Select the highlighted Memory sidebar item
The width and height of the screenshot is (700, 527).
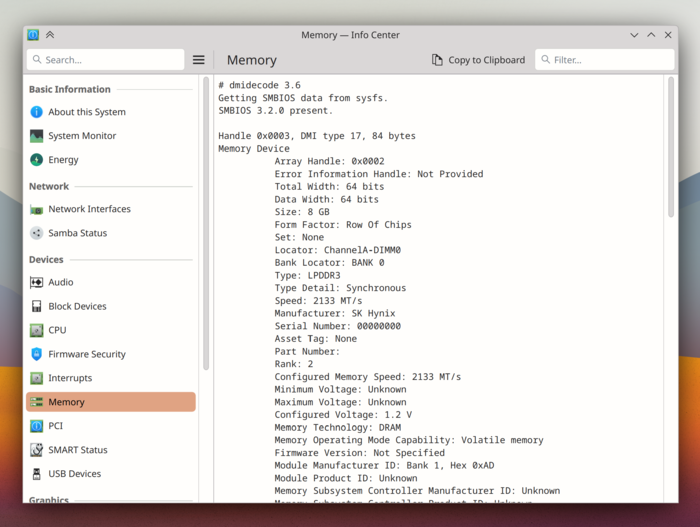click(110, 402)
